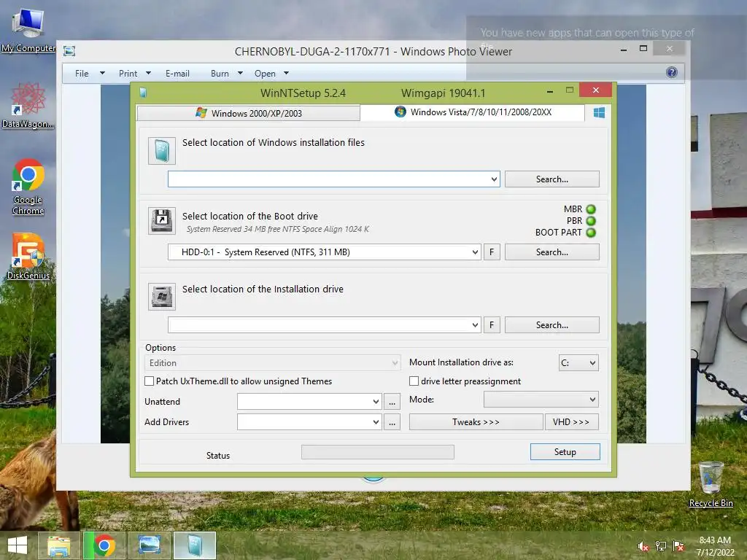Image resolution: width=747 pixels, height=560 pixels.
Task: Expand the Installation drive dropdown
Action: tap(475, 324)
